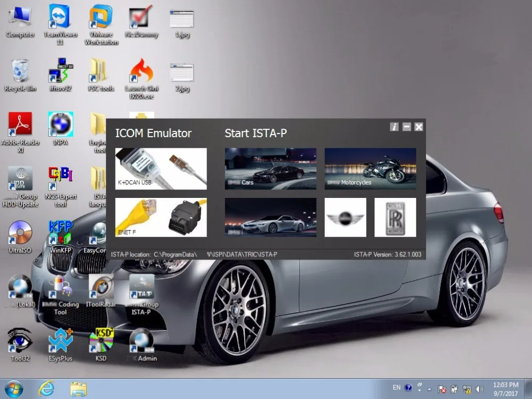
Task: Start ISTA-P for BMW Cars
Action: [270, 169]
